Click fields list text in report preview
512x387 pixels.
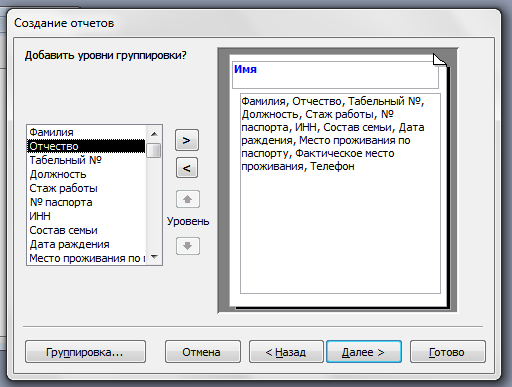(333, 134)
